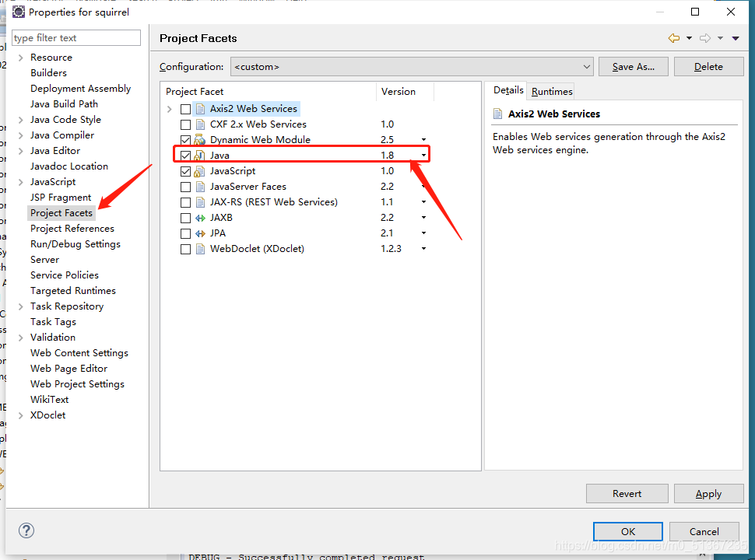Open JAXB version 2.2 dropdown arrow
Screen dimensions: 755x560
click(423, 218)
